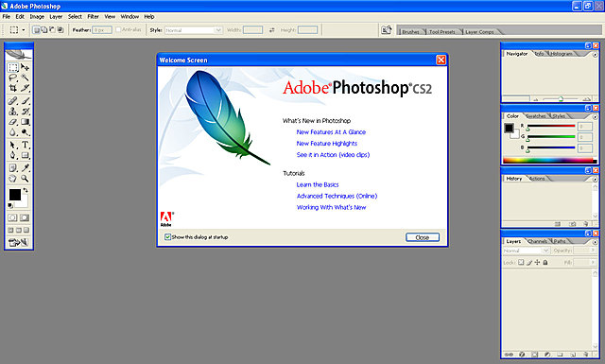Open the Opacity slider arrow
This screenshot has width=605, height=364.
click(x=594, y=251)
